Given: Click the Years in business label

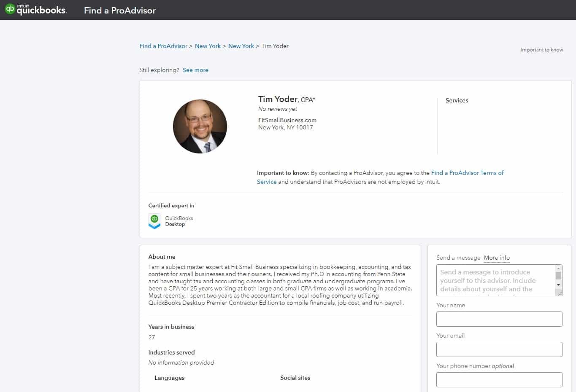Looking at the screenshot, I should click(171, 327).
